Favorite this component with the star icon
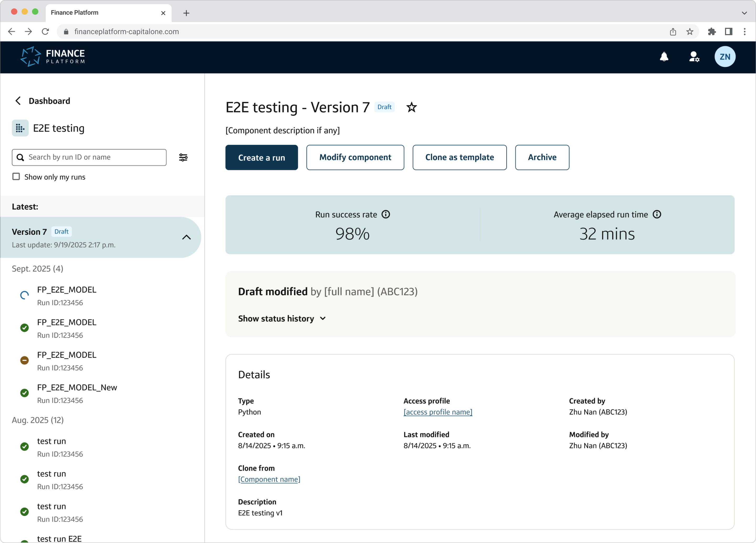 (411, 107)
